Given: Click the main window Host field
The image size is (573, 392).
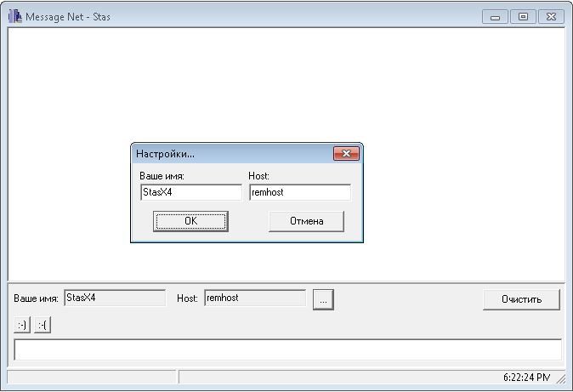Looking at the screenshot, I should [255, 298].
